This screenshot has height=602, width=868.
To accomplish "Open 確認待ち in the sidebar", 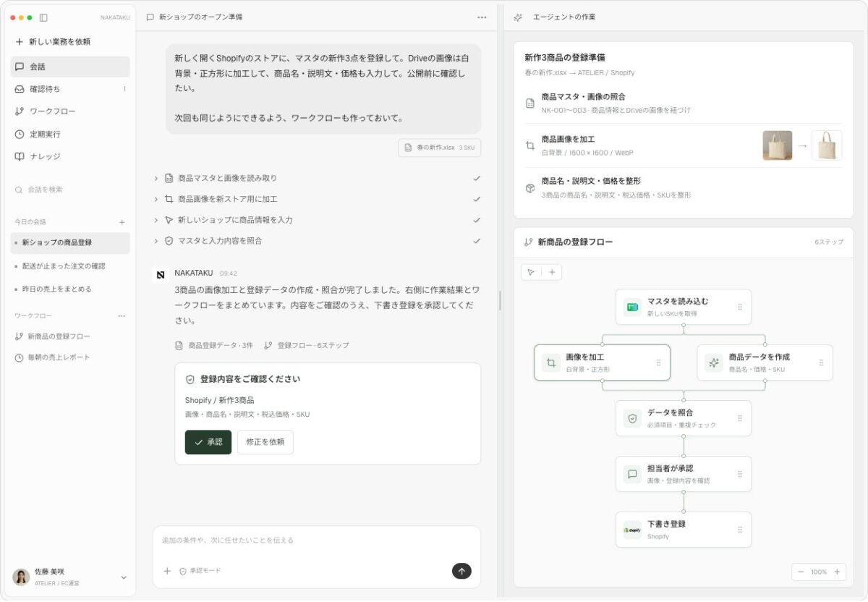I will pos(70,89).
